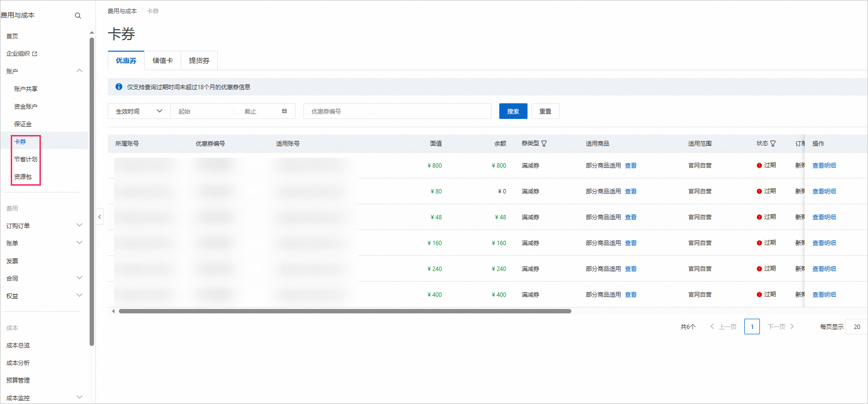Click the 所属账号 column header
Image resolution: width=868 pixels, height=404 pixels.
pyautogui.click(x=127, y=143)
